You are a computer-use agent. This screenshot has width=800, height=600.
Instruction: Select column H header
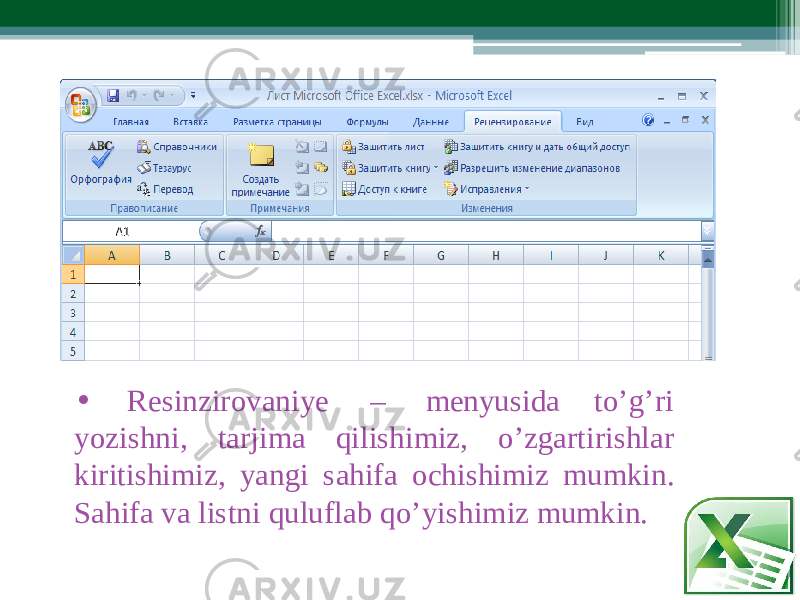point(496,255)
